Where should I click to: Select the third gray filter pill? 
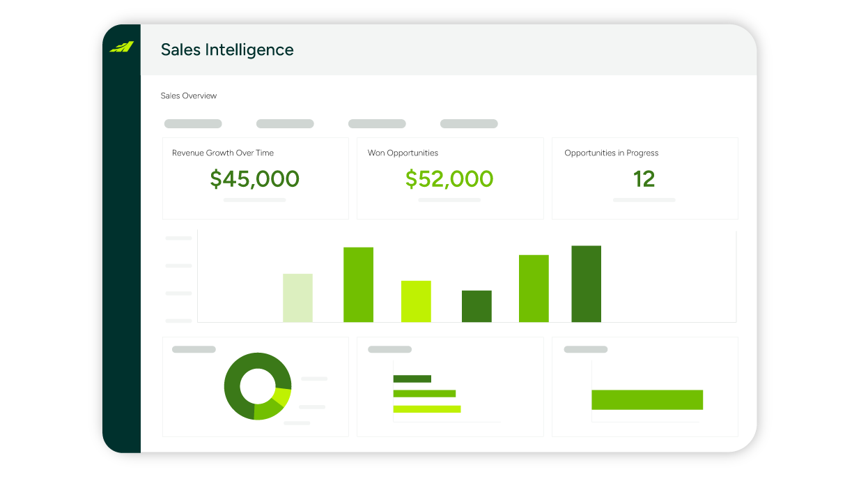click(377, 124)
